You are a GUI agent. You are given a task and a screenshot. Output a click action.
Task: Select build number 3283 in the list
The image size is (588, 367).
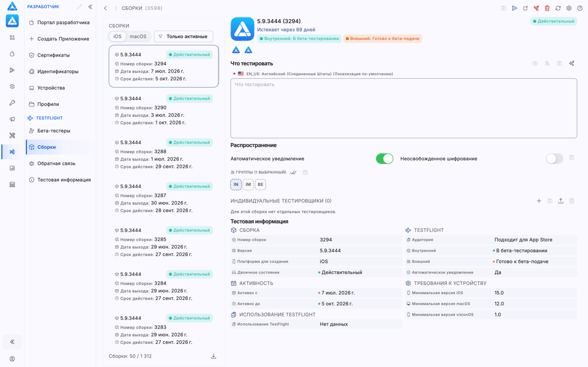164,330
